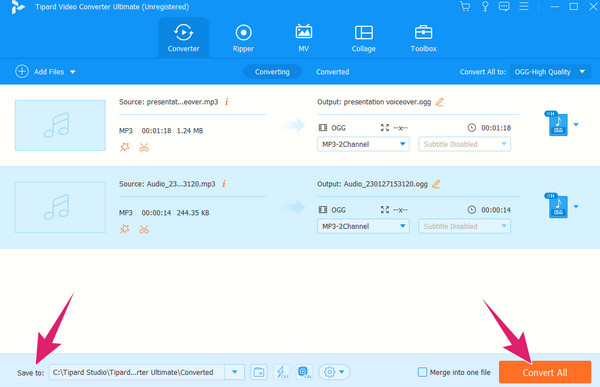The height and width of the screenshot is (387, 600).
Task: Edit effects for Audio_23...3120.mp3
Action: pyautogui.click(x=125, y=229)
